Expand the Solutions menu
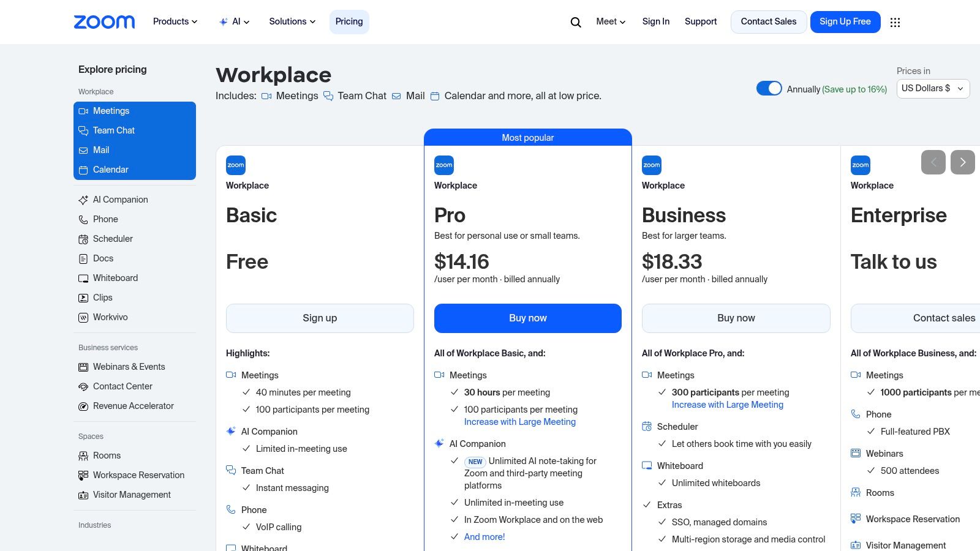Viewport: 980px width, 551px height. (292, 21)
